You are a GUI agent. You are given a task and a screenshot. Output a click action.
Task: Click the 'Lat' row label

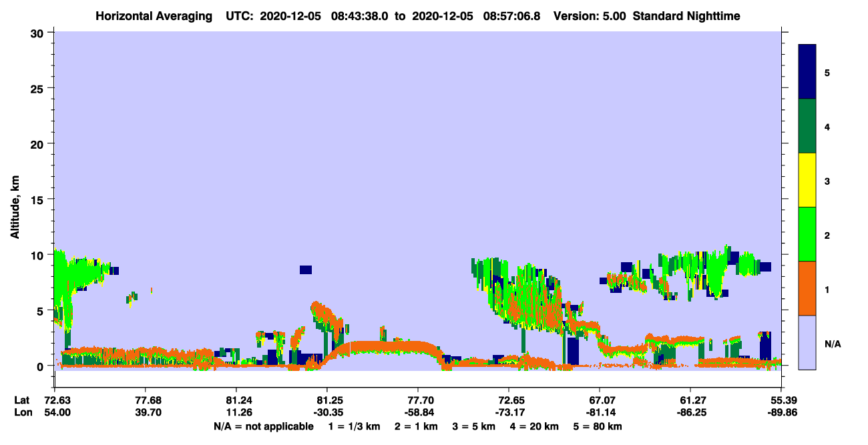(x=22, y=400)
